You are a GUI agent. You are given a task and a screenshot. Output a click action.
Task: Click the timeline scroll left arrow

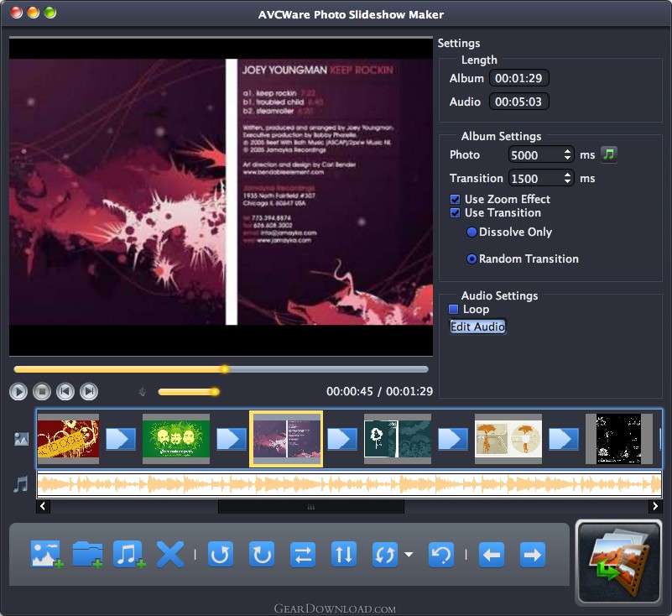click(43, 506)
